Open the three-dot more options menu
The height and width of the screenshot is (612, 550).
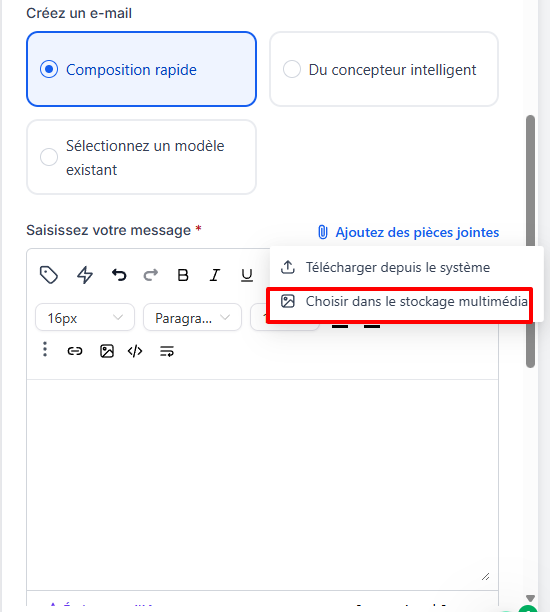[45, 349]
